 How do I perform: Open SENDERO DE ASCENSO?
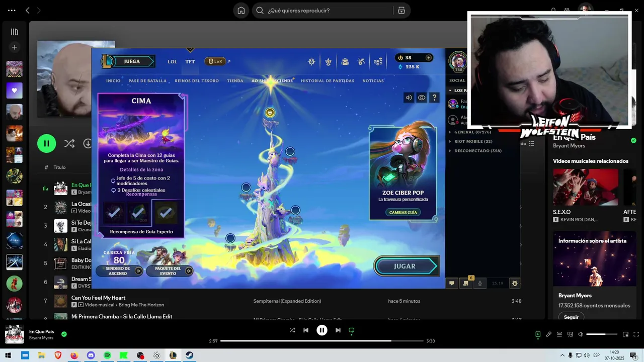(119, 271)
